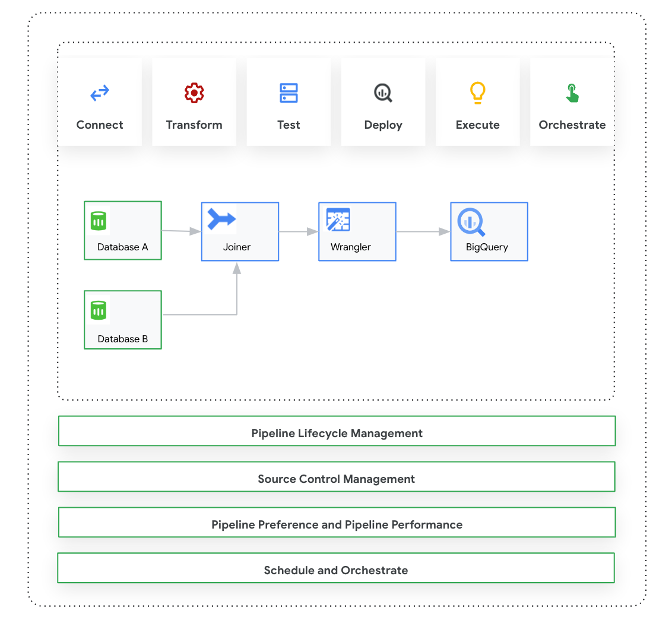
Task: Click the green Orchestrate hand icon
Action: pyautogui.click(x=572, y=93)
